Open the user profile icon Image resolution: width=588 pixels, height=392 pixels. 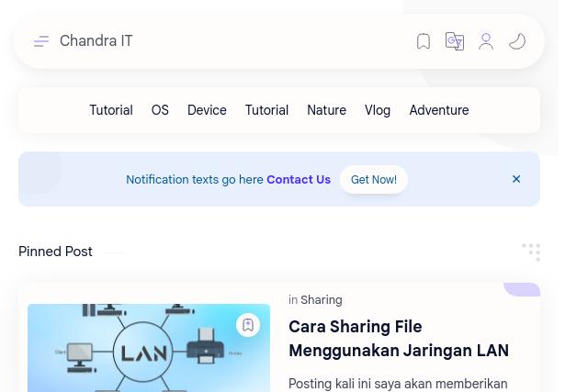486,41
